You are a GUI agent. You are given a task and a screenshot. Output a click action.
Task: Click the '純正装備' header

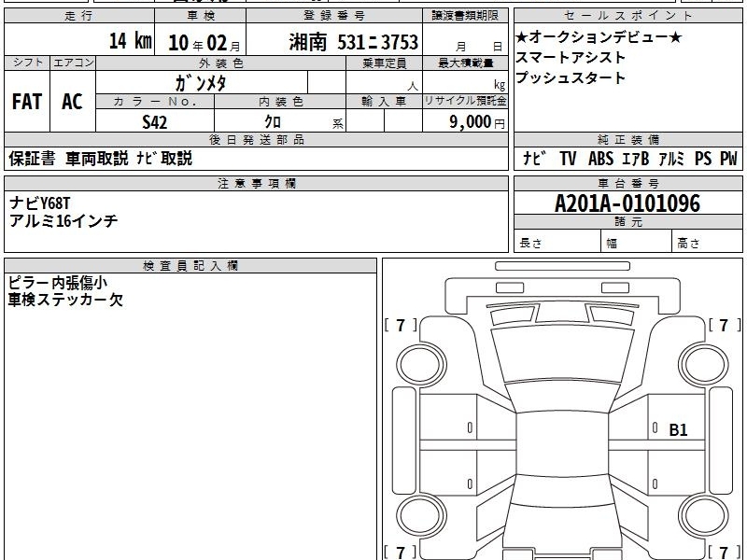pyautogui.click(x=627, y=139)
